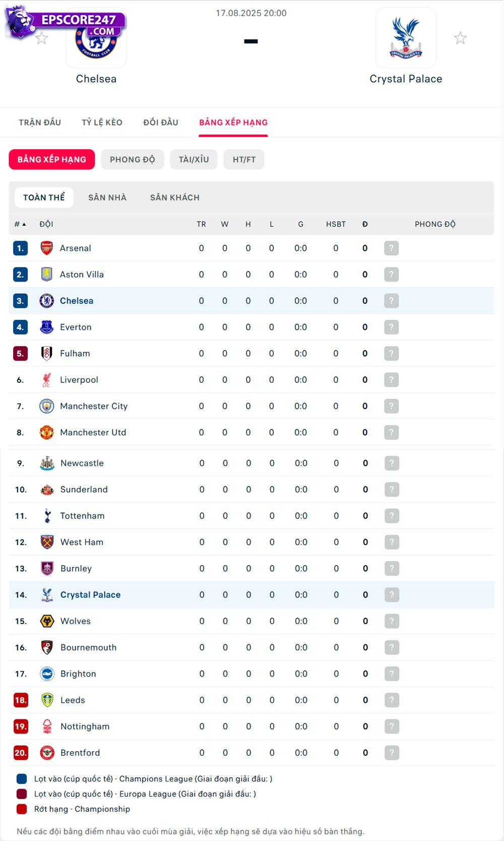Screen dimensions: 504x841
Task: Click the red Rớt hạng legend swatch
Action: pyautogui.click(x=22, y=809)
